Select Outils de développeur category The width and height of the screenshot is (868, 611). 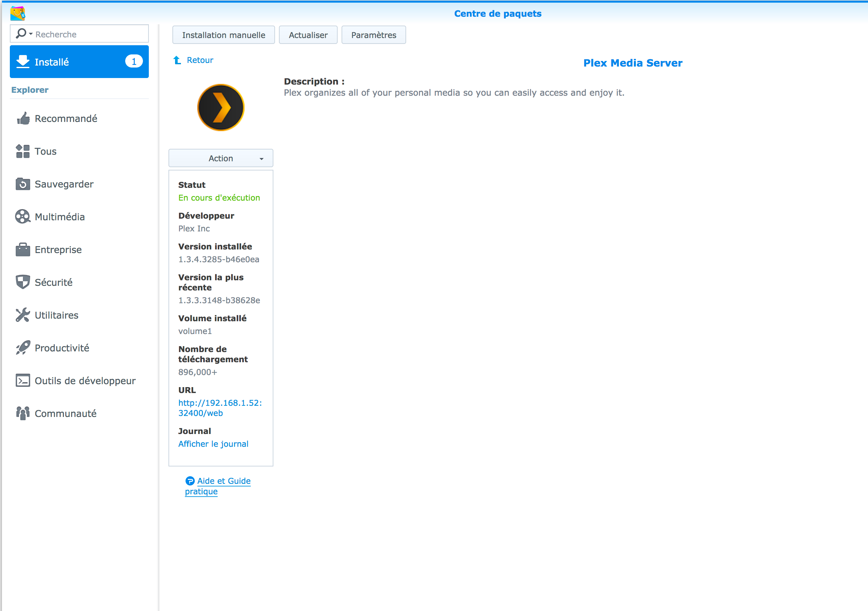[79, 381]
